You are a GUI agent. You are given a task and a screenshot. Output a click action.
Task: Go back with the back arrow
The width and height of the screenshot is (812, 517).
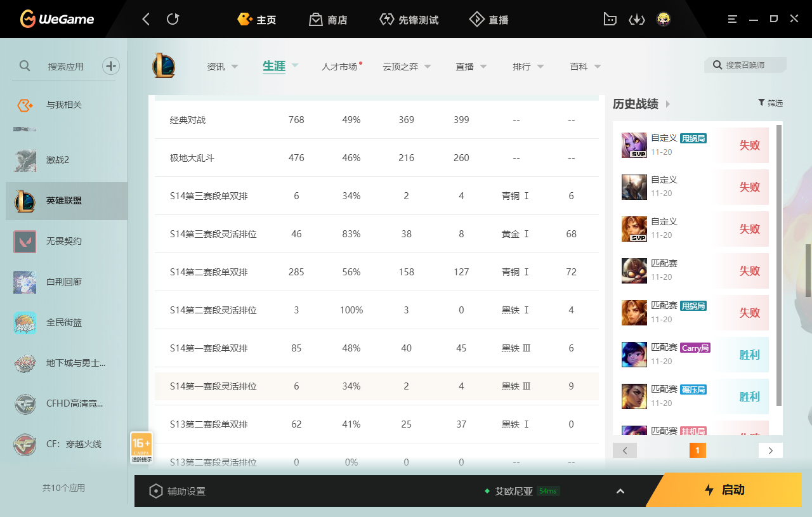point(146,19)
